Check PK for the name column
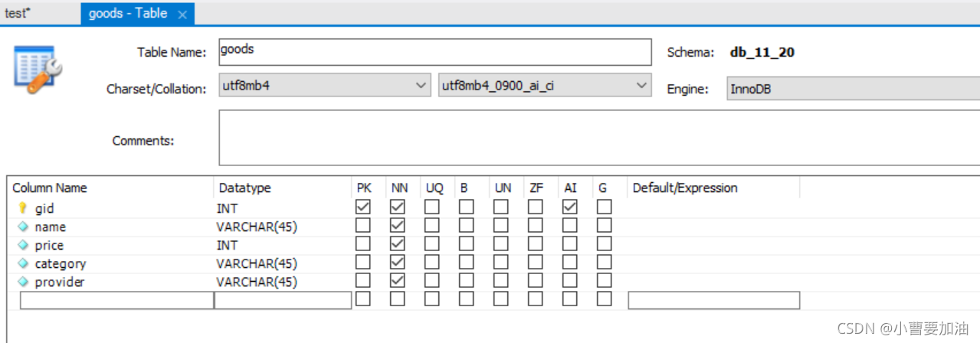 coord(363,225)
